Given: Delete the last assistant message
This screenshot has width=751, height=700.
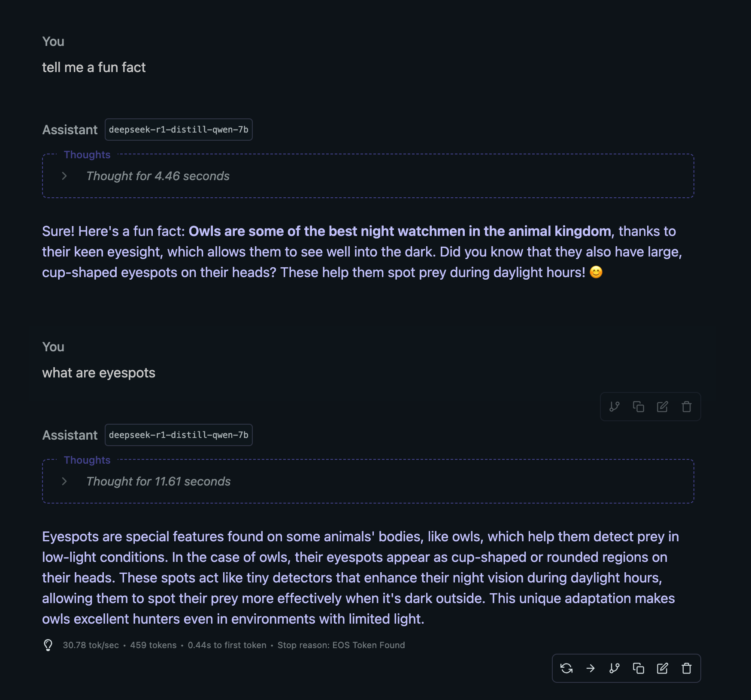Looking at the screenshot, I should tap(687, 668).
